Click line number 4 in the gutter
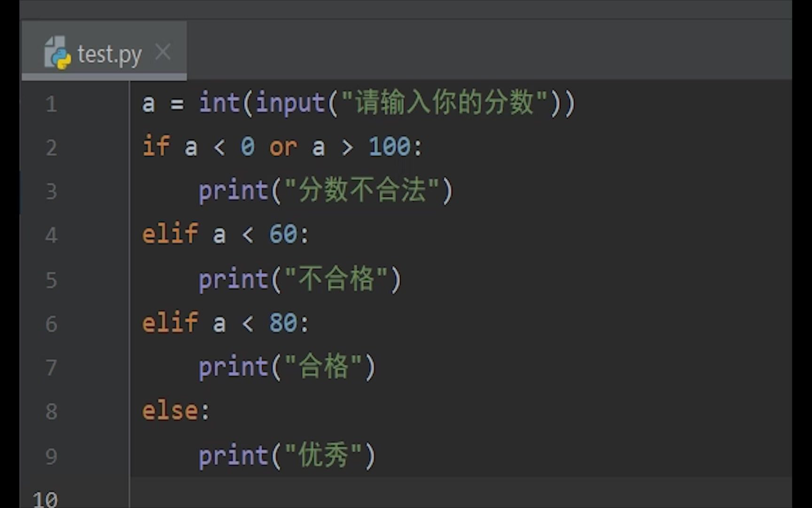Screen dimensions: 812x508 (x=51, y=235)
